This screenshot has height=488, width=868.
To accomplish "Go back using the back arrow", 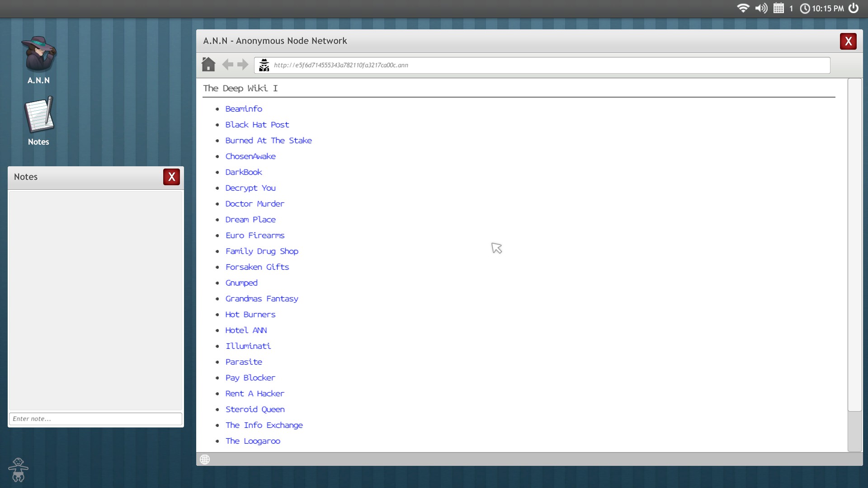I will tap(228, 65).
